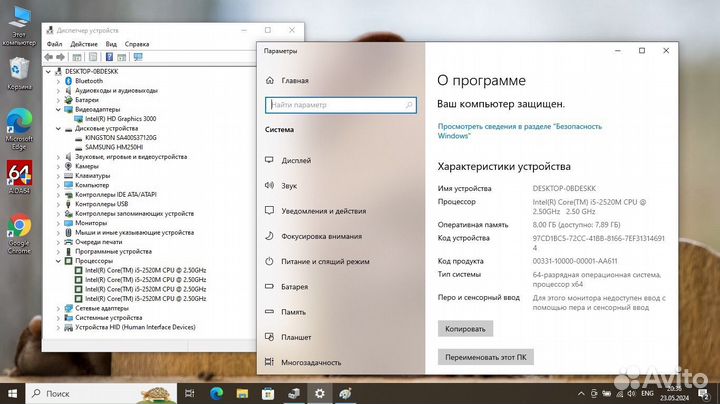This screenshot has width=720, height=404.
Task: Open the Справка menu
Action: click(x=137, y=44)
